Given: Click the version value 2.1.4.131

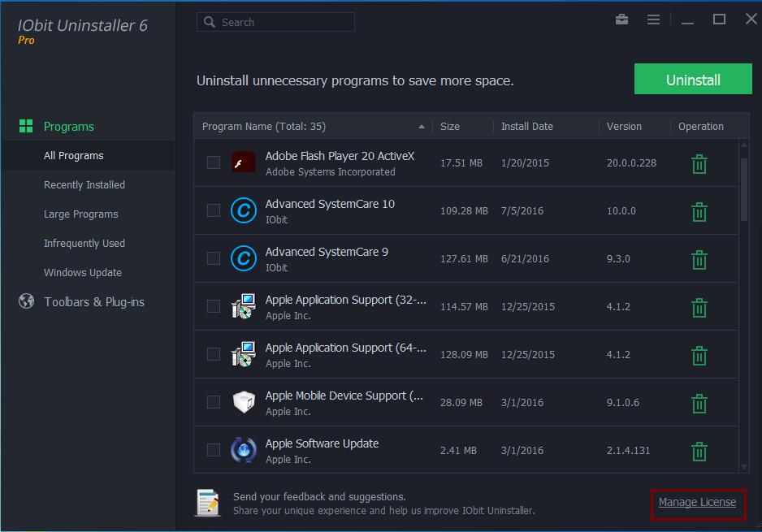Looking at the screenshot, I should pos(628,451).
